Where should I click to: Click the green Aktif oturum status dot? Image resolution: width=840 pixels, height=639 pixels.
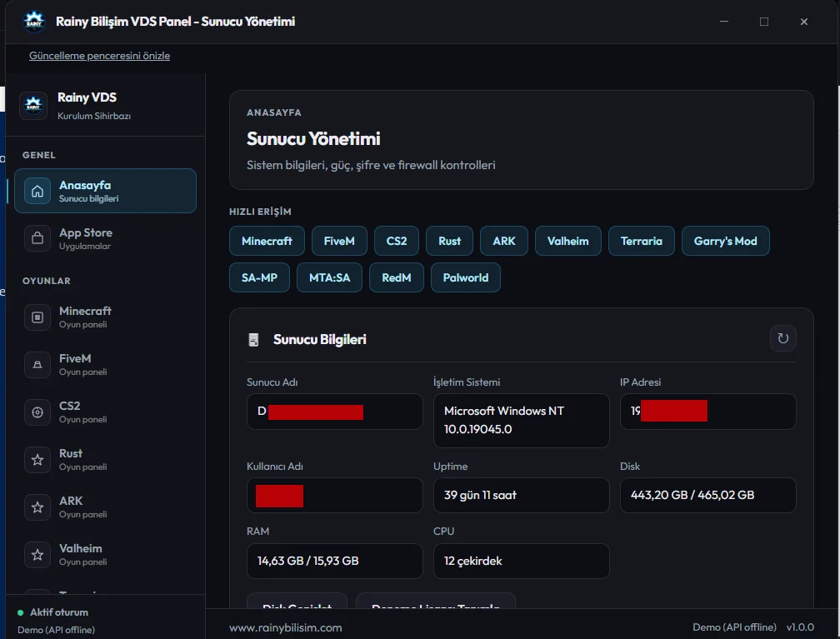[x=20, y=612]
